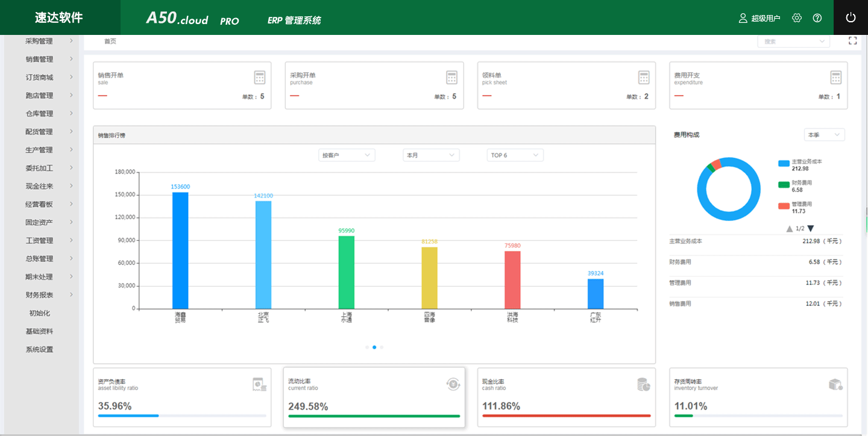Select the second carousel dot under the sales chart
The width and height of the screenshot is (868, 436).
point(374,347)
